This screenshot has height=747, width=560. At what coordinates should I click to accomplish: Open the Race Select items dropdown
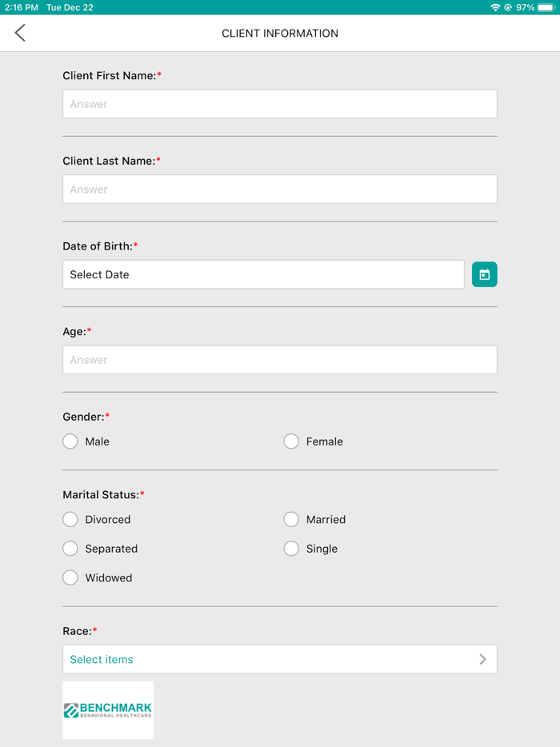click(279, 659)
